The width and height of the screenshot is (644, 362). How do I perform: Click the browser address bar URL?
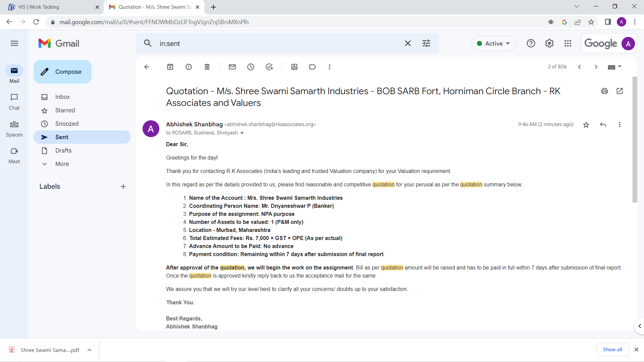tap(154, 22)
